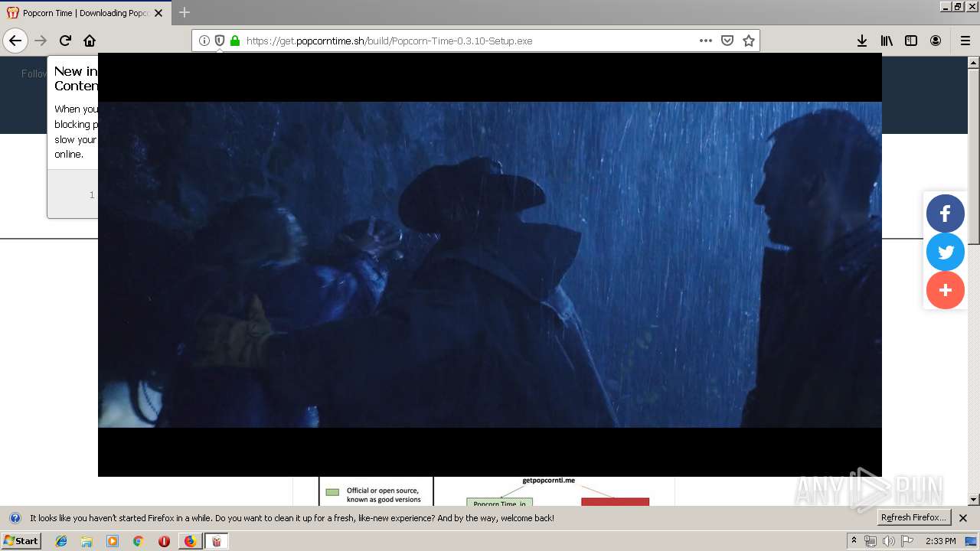Image resolution: width=980 pixels, height=551 pixels.
Task: Open more sharing options plus button
Action: pos(946,290)
